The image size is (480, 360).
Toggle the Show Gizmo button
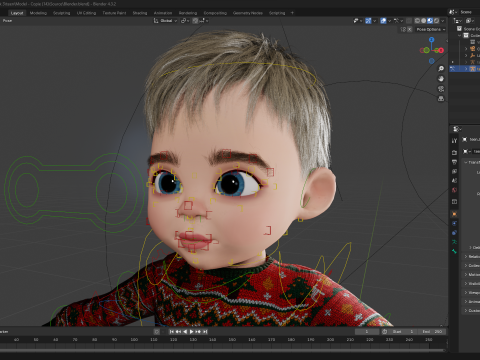click(368, 21)
